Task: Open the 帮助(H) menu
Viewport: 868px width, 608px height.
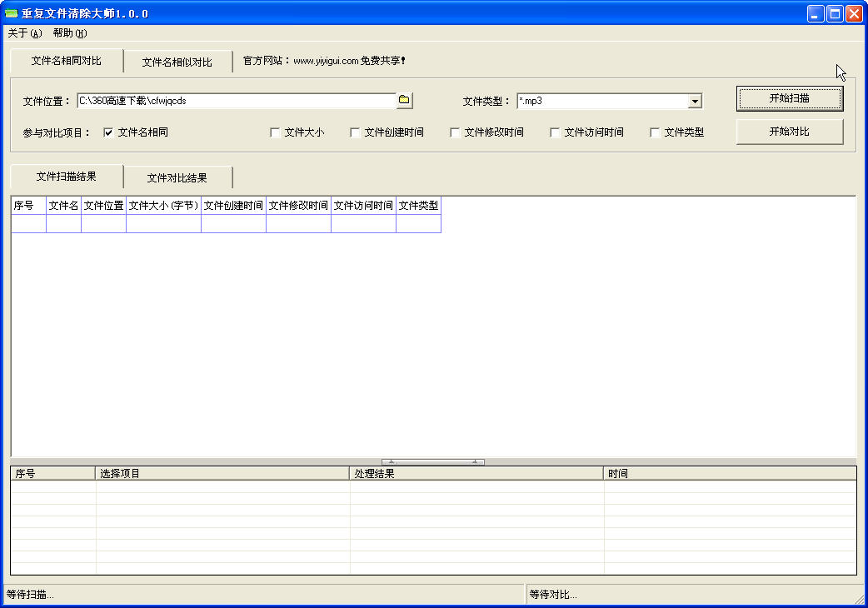Action: tap(69, 33)
